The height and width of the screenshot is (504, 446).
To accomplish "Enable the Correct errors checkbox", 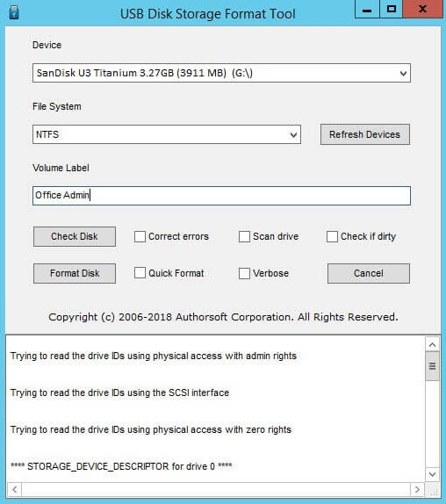I will click(140, 236).
